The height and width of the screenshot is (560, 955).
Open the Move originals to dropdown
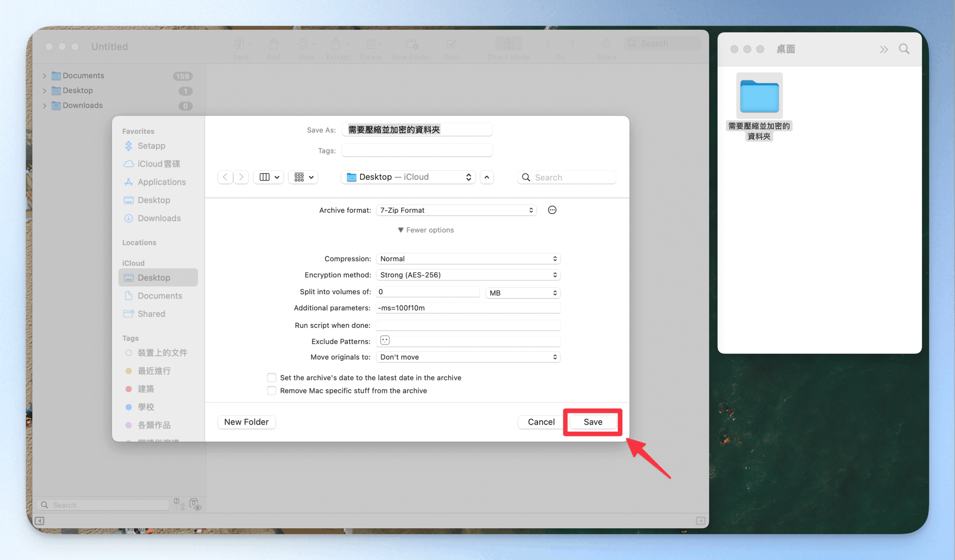[468, 357]
